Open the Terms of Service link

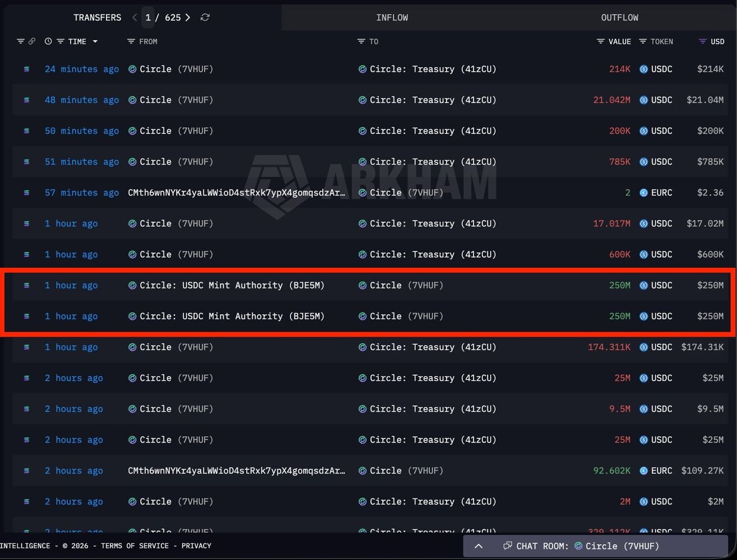click(x=135, y=545)
